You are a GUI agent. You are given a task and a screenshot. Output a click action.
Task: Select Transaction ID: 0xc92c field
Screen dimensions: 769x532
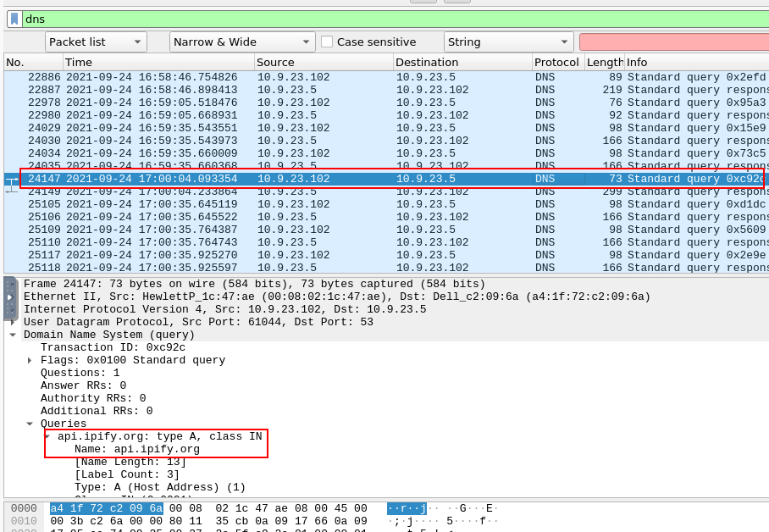tap(113, 347)
